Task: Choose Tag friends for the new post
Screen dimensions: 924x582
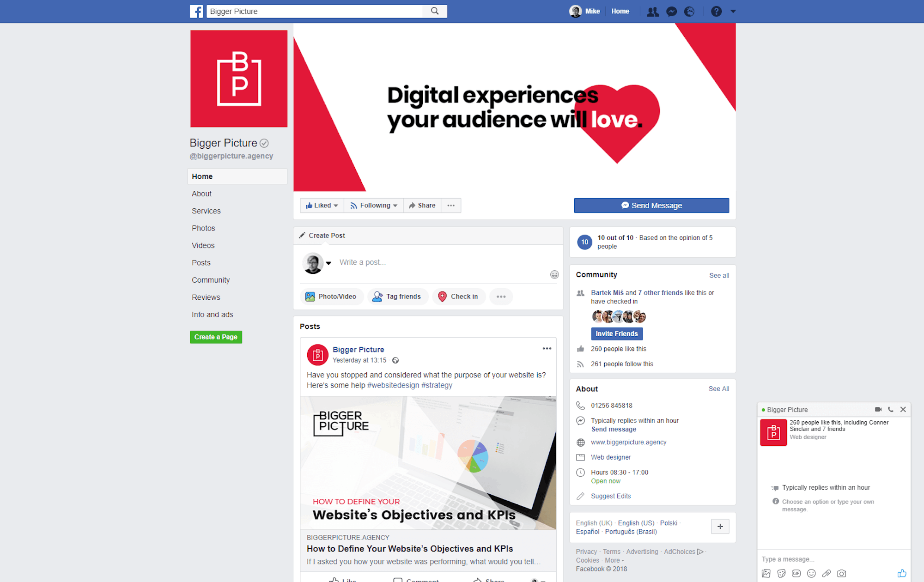Action: (397, 297)
